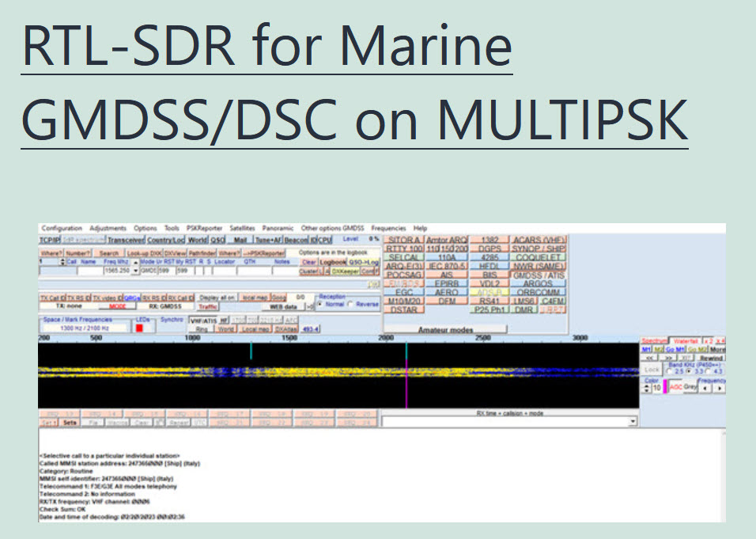Open the Configuration menu
The width and height of the screenshot is (756, 539).
[x=62, y=228]
